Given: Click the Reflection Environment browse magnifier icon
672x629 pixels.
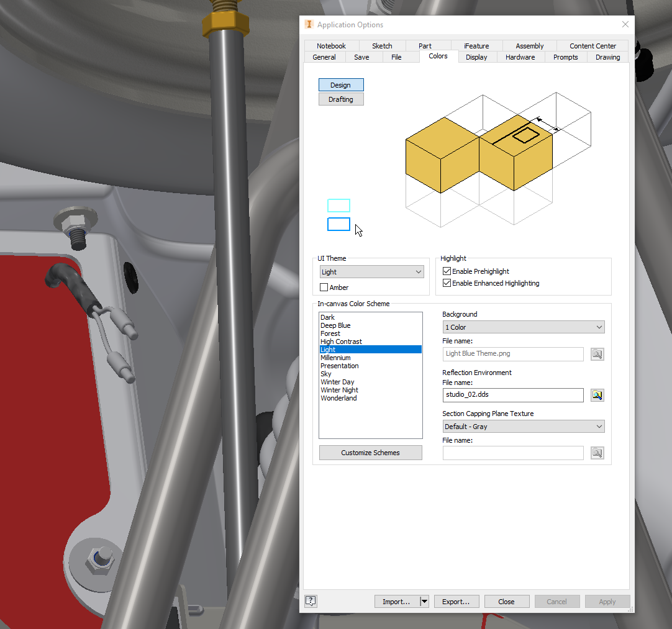Looking at the screenshot, I should 597,395.
